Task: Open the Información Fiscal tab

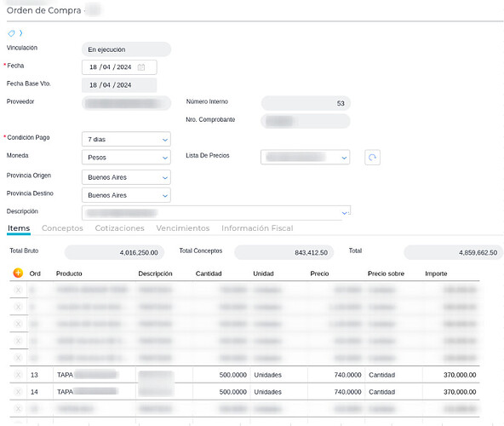Action: [x=257, y=228]
